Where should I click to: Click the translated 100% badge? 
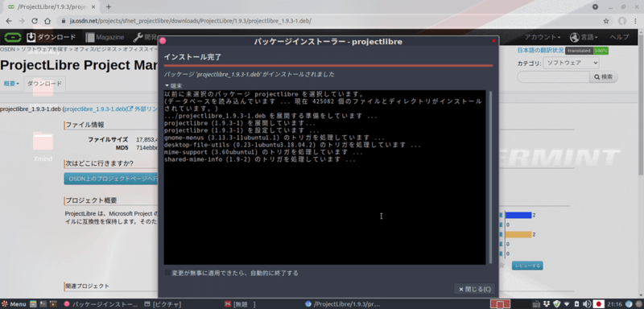click(587, 51)
